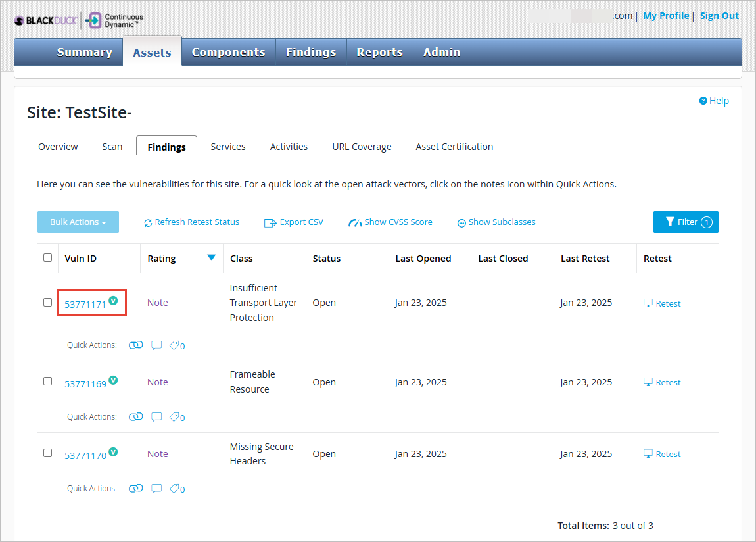The height and width of the screenshot is (542, 756).
Task: Open My Profile
Action: pos(666,16)
